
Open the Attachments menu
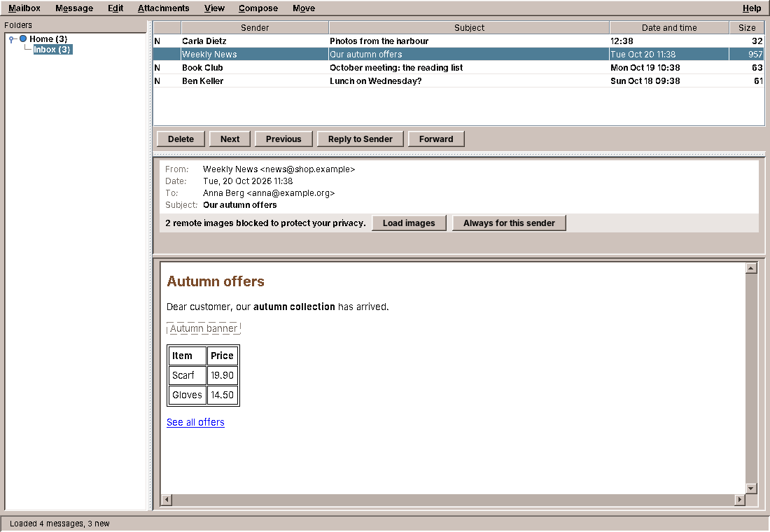coord(163,8)
